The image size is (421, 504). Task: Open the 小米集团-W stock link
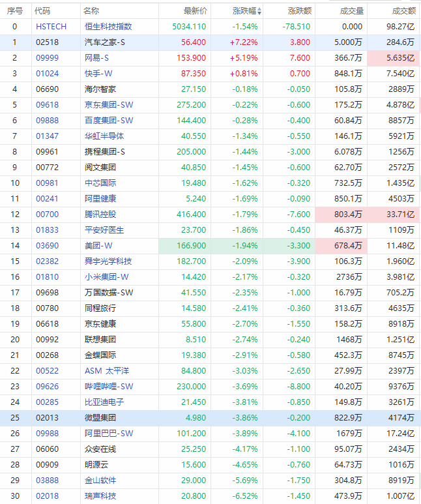(106, 277)
